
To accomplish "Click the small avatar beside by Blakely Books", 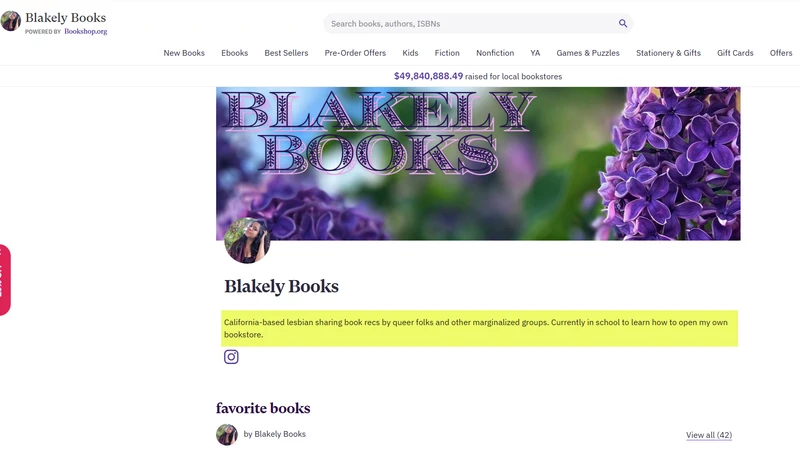I will pos(227,435).
